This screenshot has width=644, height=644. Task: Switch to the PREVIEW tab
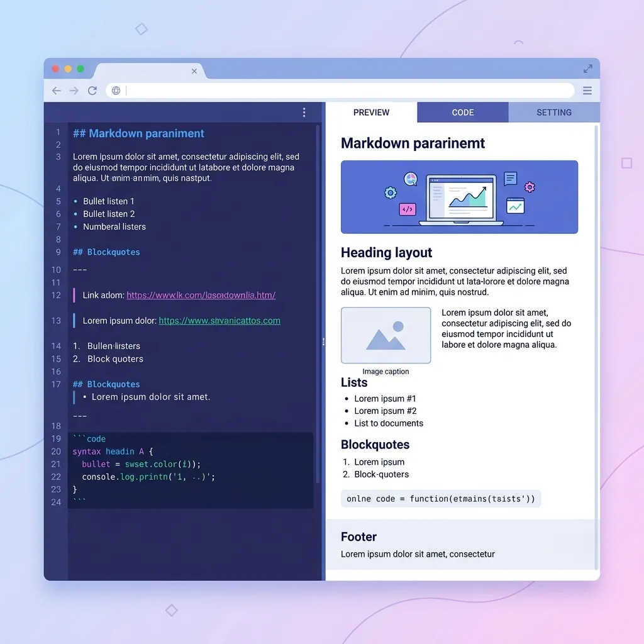pos(371,113)
